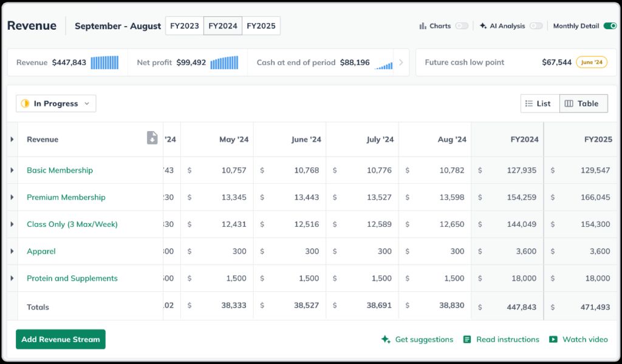Screen dimensions: 622x364
Task: Click the Watch video play icon
Action: click(553, 340)
